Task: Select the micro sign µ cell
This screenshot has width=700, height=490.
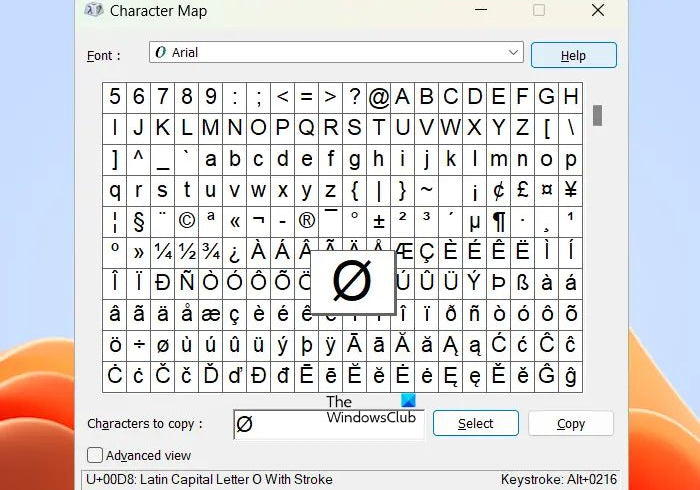Action: pos(475,221)
